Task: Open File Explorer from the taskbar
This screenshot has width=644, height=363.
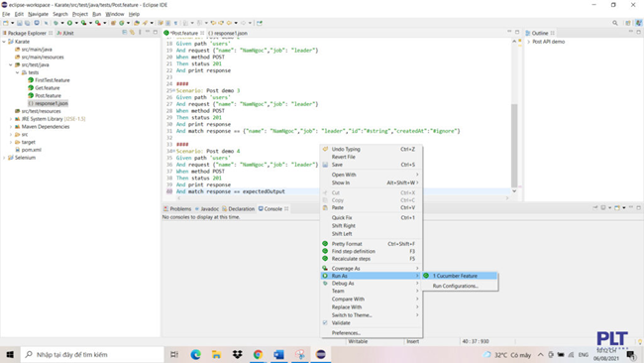Action: [x=216, y=354]
